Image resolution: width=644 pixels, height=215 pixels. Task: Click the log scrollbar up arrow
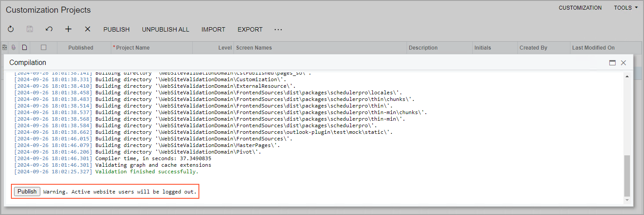[x=627, y=76]
